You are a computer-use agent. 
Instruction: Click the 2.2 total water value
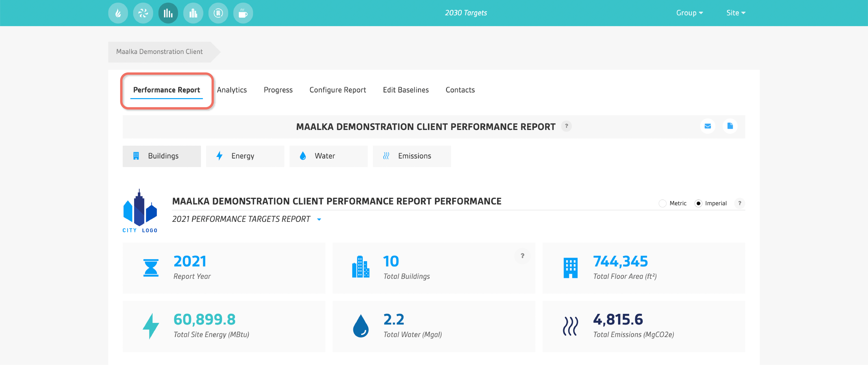click(394, 320)
